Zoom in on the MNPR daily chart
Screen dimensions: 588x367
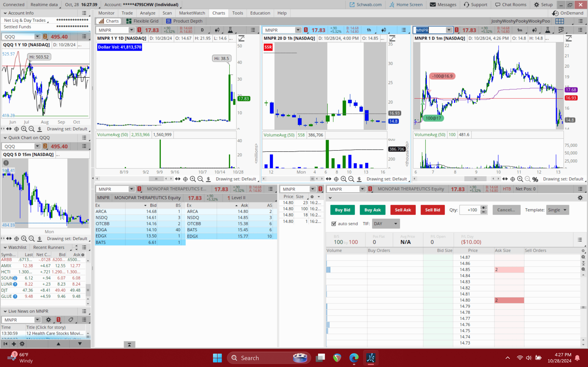[x=193, y=179]
